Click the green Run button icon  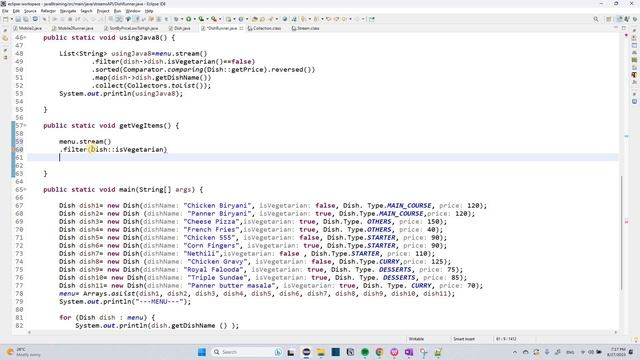(189, 19)
